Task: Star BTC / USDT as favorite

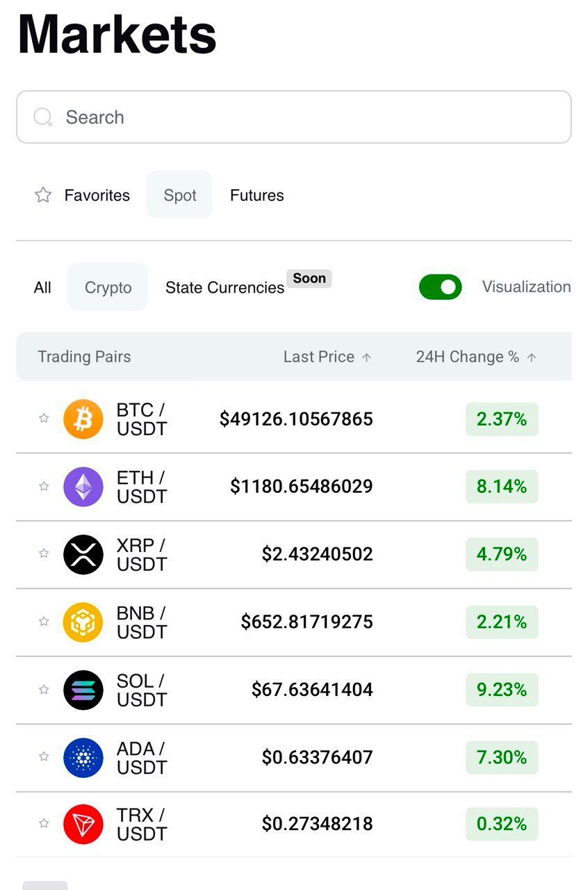Action: (44, 418)
